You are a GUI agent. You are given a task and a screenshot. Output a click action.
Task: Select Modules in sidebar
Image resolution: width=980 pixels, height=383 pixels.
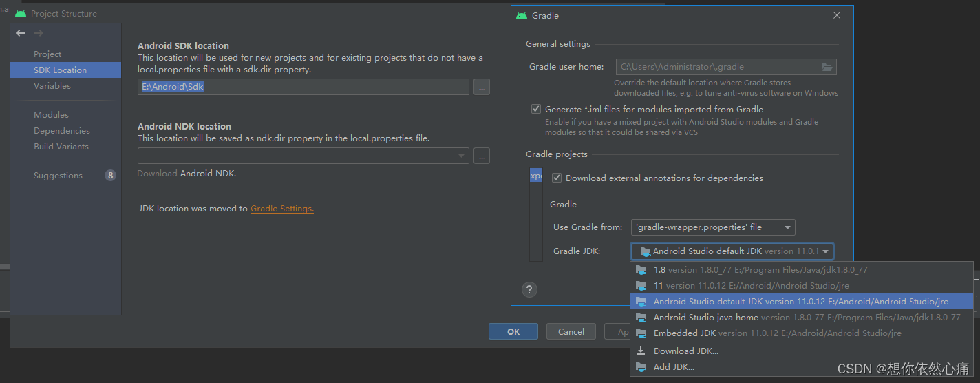pos(51,115)
